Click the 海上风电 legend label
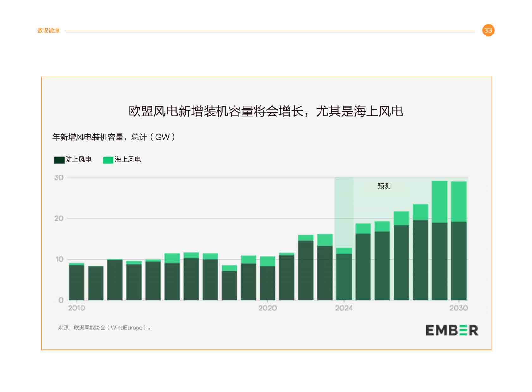Viewport: 532px width, 392px height. 128,160
